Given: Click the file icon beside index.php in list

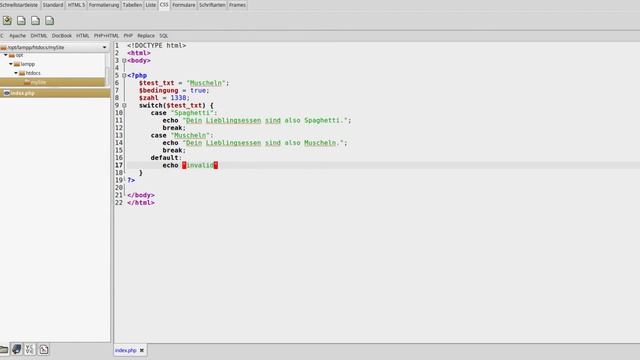Looking at the screenshot, I should [x=7, y=93].
